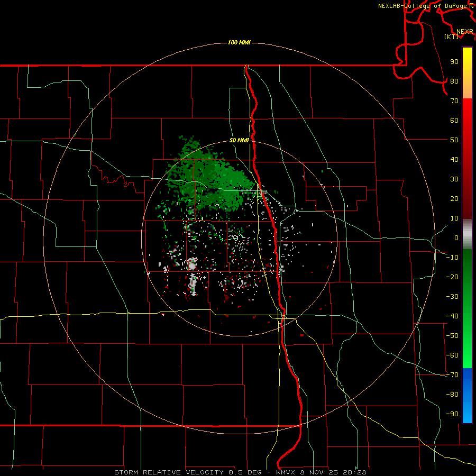Click the gray zero-velocity segment of color bar
This screenshot has height=476, width=476.
pos(467,234)
